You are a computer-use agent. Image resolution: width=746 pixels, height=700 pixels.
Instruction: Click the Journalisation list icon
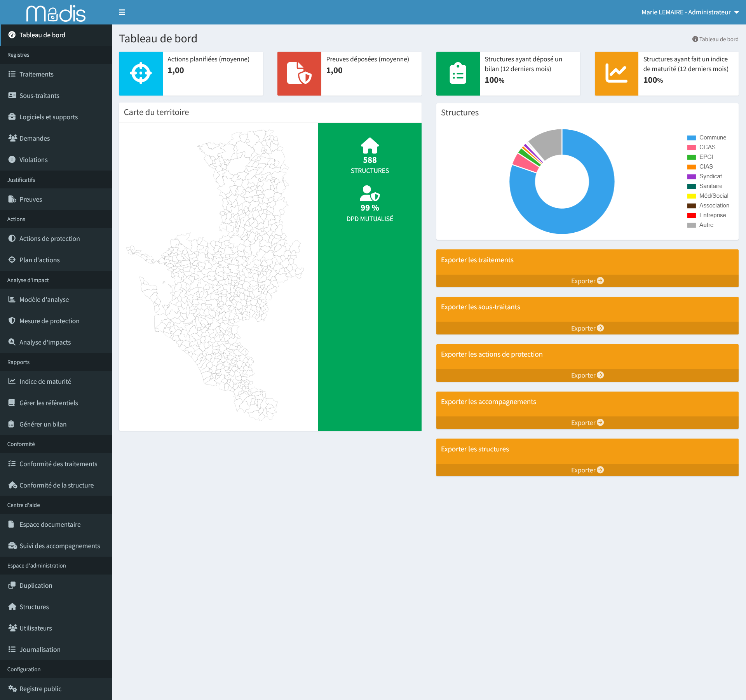click(12, 649)
